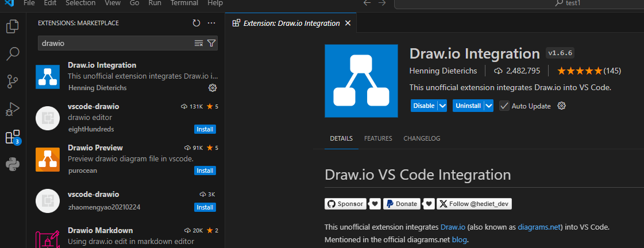Open the File menu
The width and height of the screenshot is (644, 248).
[29, 3]
